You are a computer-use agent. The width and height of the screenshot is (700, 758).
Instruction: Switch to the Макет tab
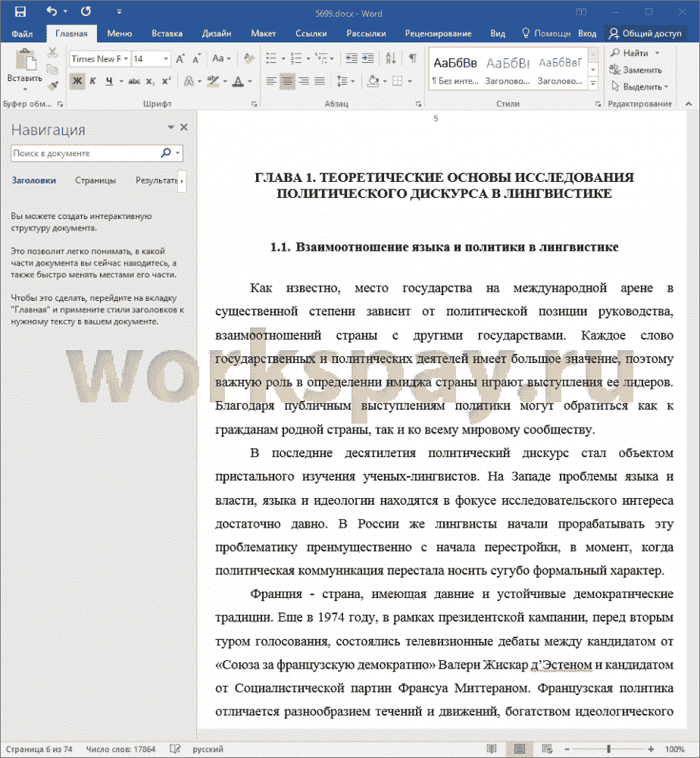point(264,33)
